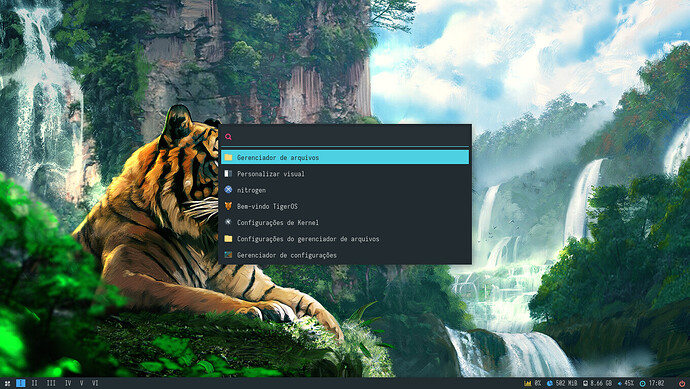Select the nitrogen launcher entry
The width and height of the screenshot is (690, 389).
coord(345,190)
